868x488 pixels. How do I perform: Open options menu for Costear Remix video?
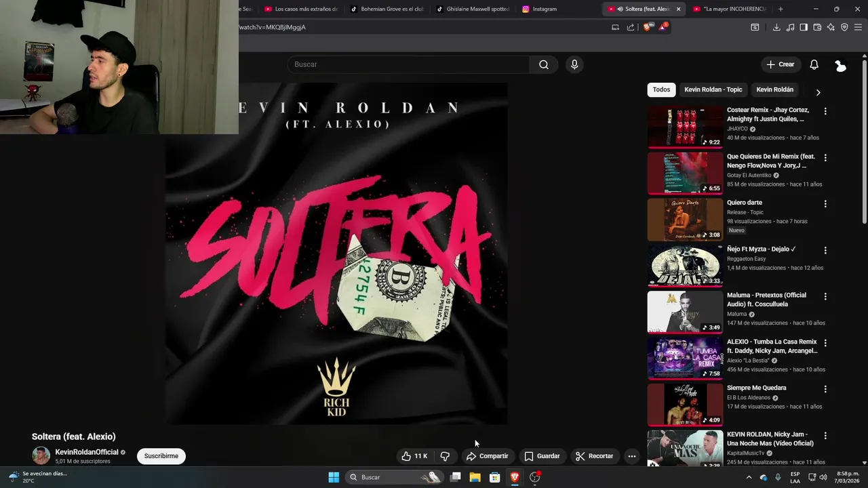point(825,111)
